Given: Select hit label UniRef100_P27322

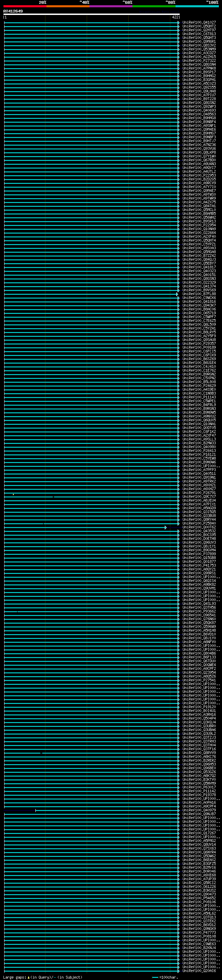Looking at the screenshot, I should click(x=199, y=60).
